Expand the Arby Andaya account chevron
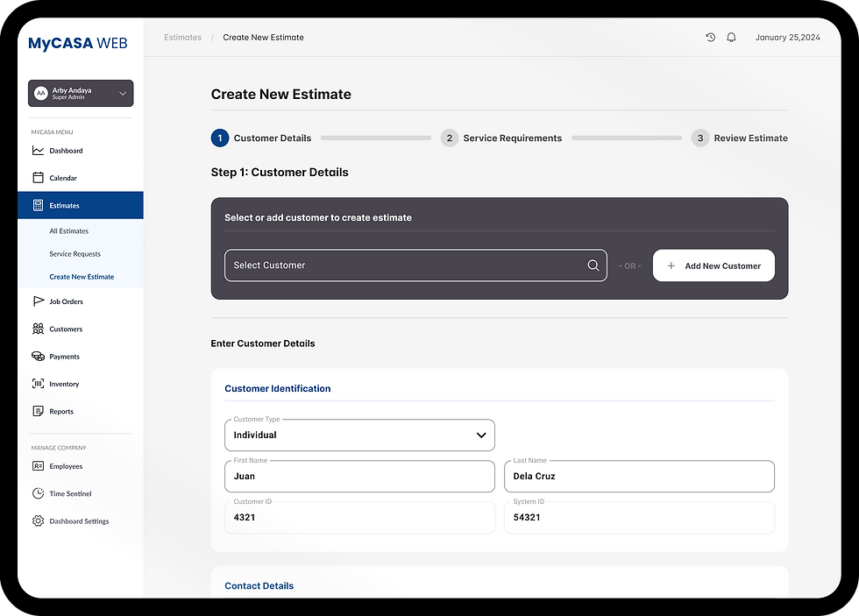The height and width of the screenshot is (616, 859). coord(123,93)
